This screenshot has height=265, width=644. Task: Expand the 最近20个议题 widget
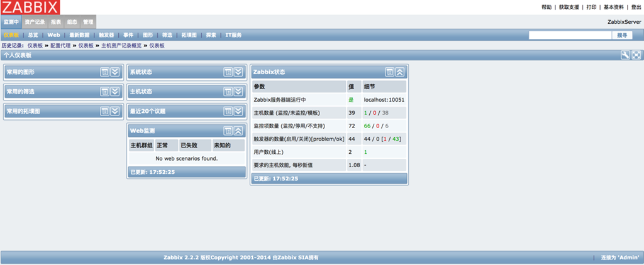click(238, 111)
